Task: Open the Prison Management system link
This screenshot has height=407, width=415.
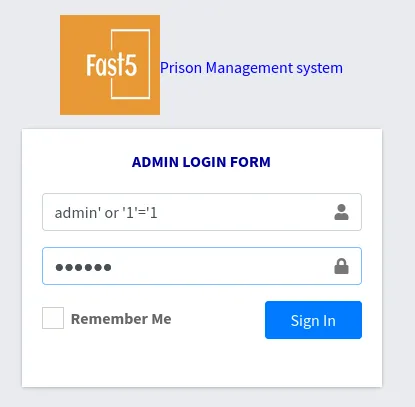Action: tap(251, 68)
